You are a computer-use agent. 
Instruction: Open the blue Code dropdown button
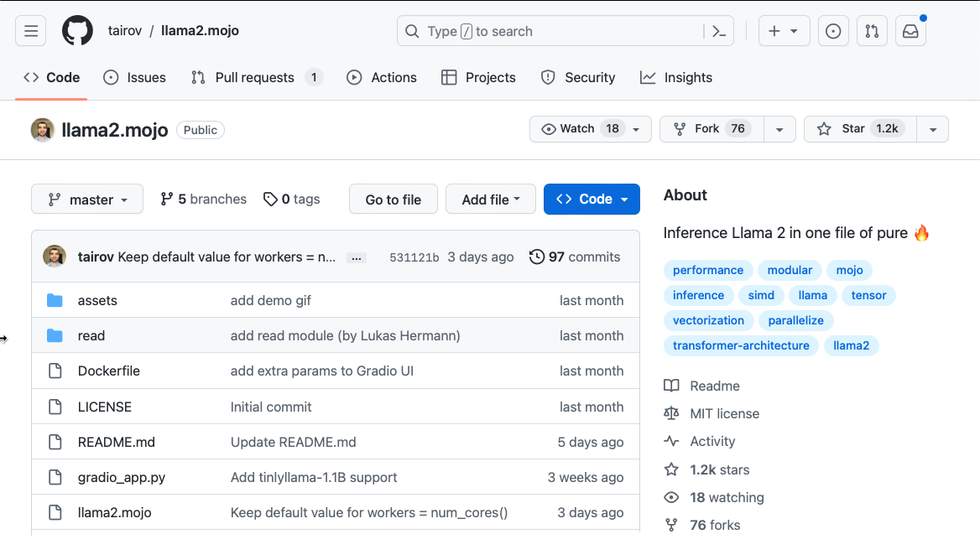592,200
